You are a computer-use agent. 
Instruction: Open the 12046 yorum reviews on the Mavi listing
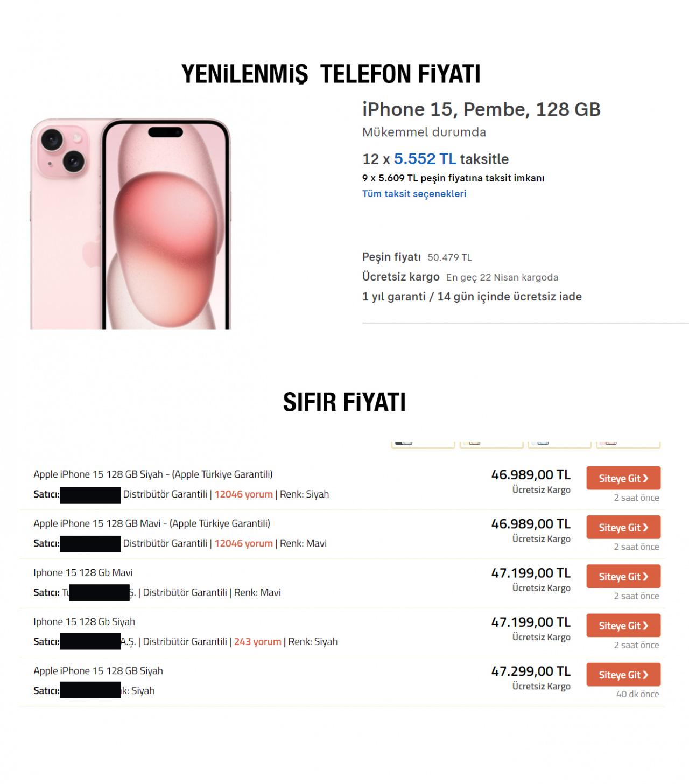[x=243, y=543]
